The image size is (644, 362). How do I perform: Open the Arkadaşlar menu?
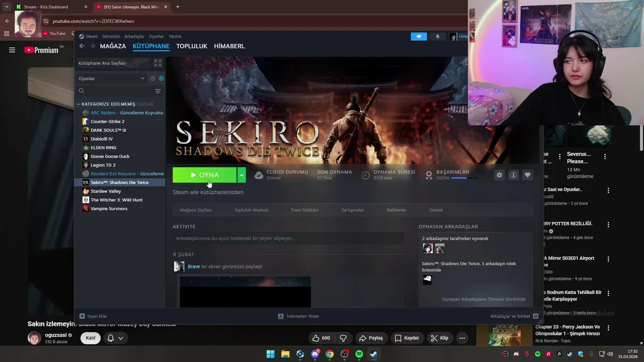click(x=134, y=36)
